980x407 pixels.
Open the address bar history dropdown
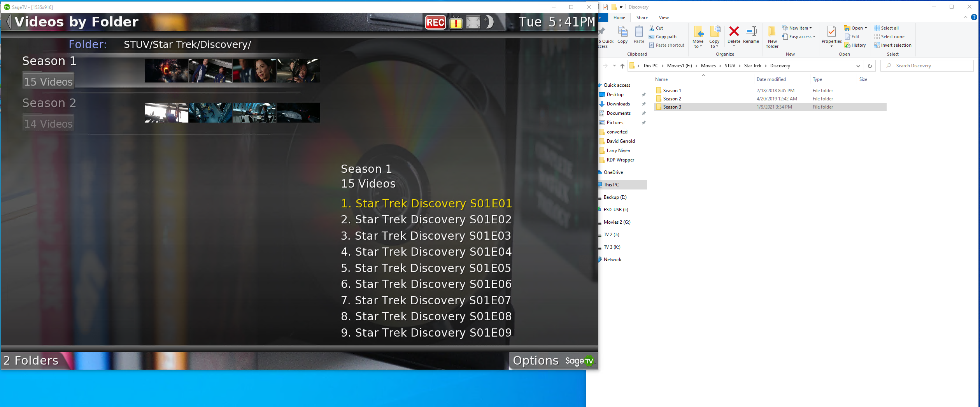coord(858,66)
